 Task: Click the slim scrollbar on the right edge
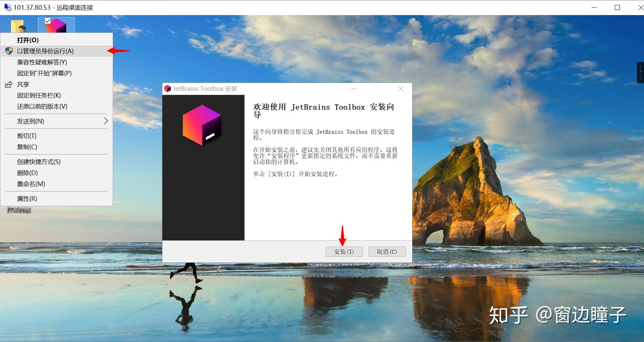640,72
